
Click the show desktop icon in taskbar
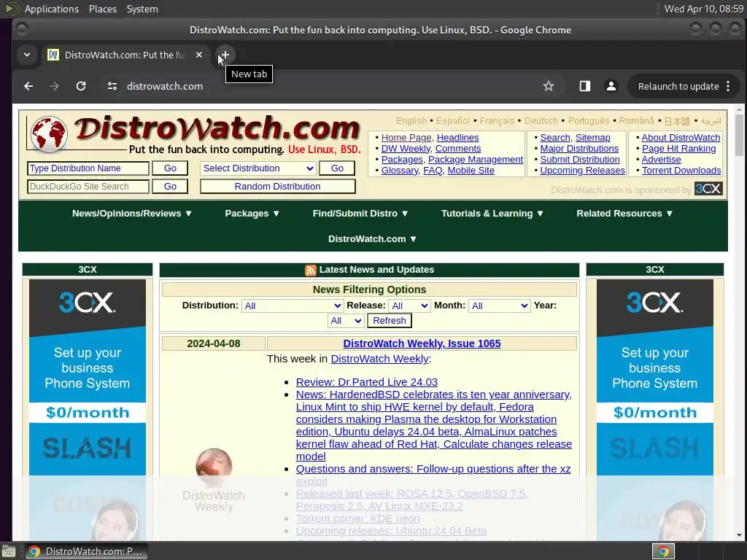(x=9, y=552)
